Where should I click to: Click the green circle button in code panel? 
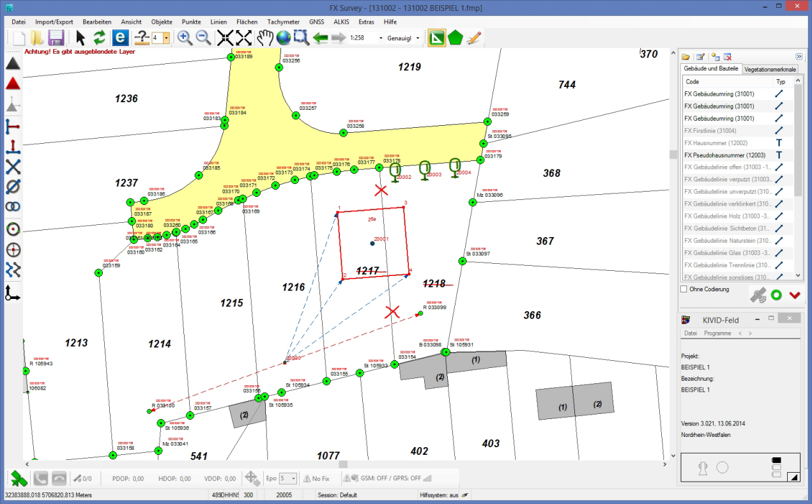coord(776,295)
